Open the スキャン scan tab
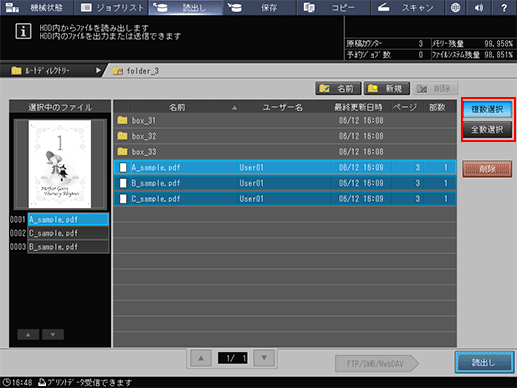 tap(407, 7)
